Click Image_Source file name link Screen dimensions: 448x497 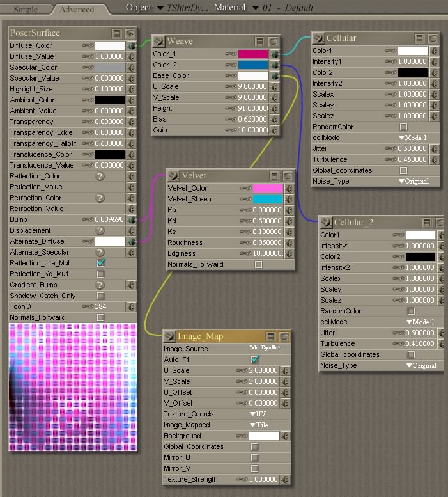[x=265, y=348]
